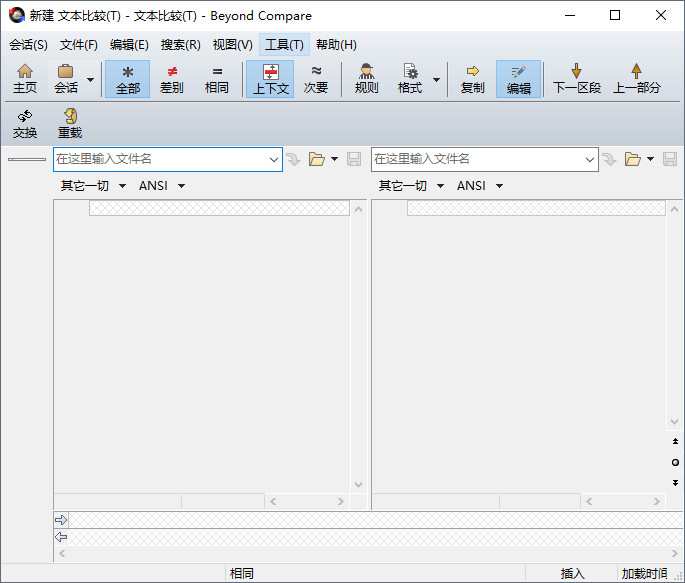Toggle the 次要 minor differences option
Screen dimensions: 685x583
tap(316, 79)
